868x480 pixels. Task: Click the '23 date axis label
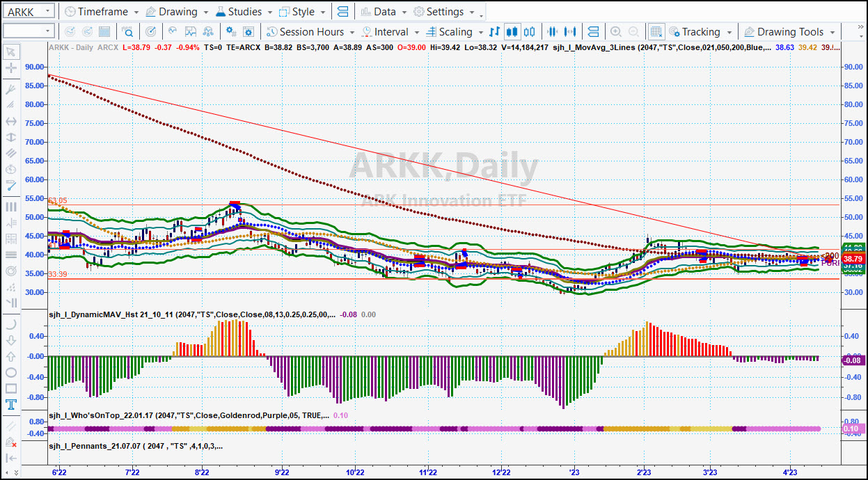(x=575, y=472)
